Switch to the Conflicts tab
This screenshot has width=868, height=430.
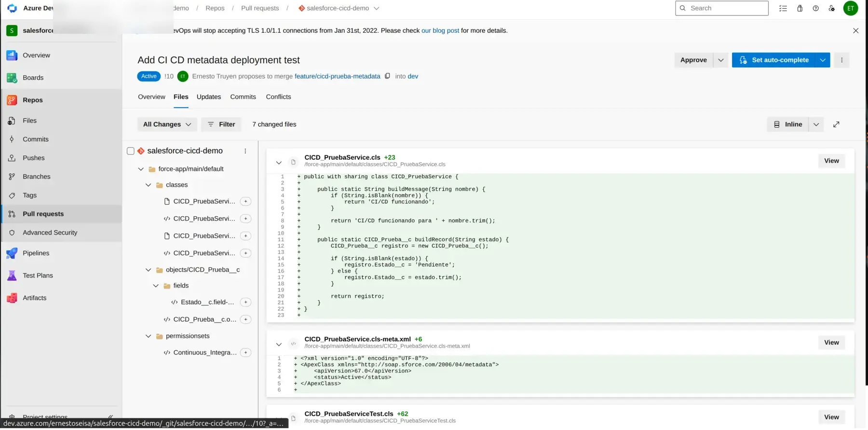[278, 97]
